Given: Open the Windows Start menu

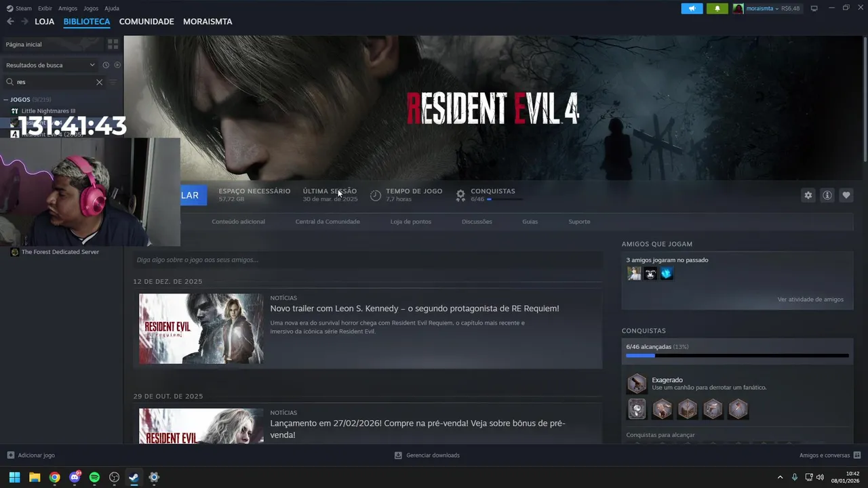Looking at the screenshot, I should click(x=14, y=477).
